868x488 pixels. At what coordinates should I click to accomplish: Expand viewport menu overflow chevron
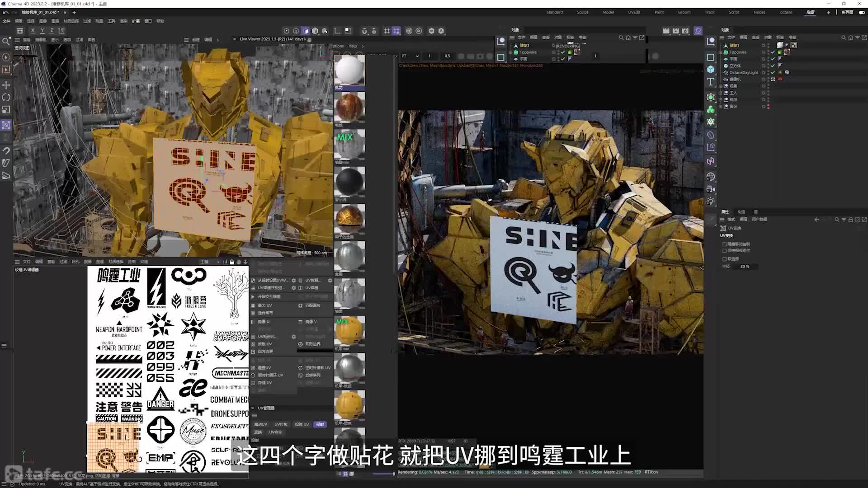[x=218, y=40]
